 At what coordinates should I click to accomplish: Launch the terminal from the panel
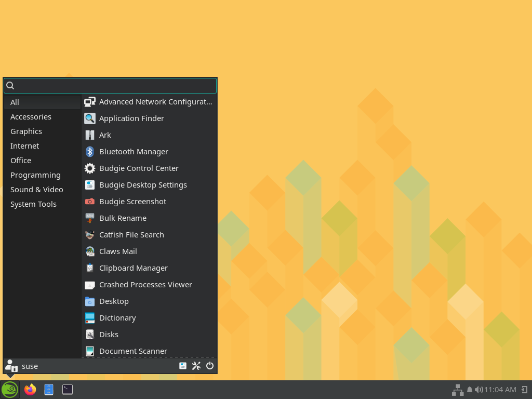(68, 389)
